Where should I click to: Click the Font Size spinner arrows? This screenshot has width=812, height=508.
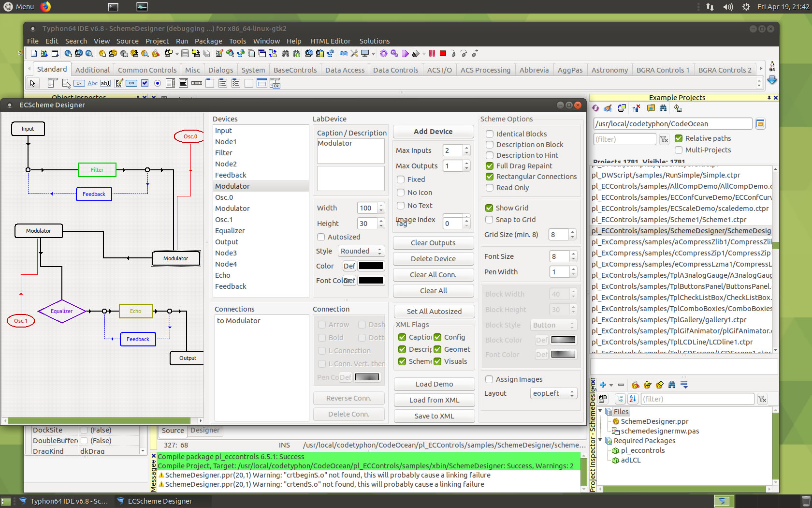tap(574, 256)
